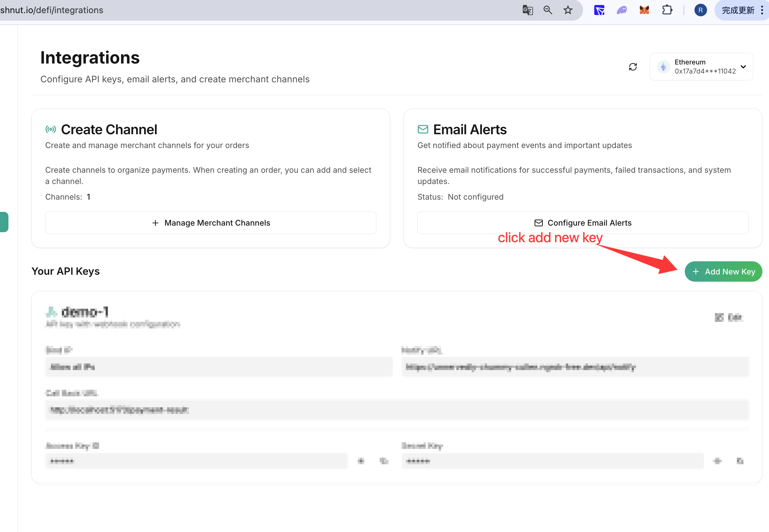Click the Ethereum logo icon in wallet selector
Viewport: 769px width, 532px height.
[x=663, y=67]
